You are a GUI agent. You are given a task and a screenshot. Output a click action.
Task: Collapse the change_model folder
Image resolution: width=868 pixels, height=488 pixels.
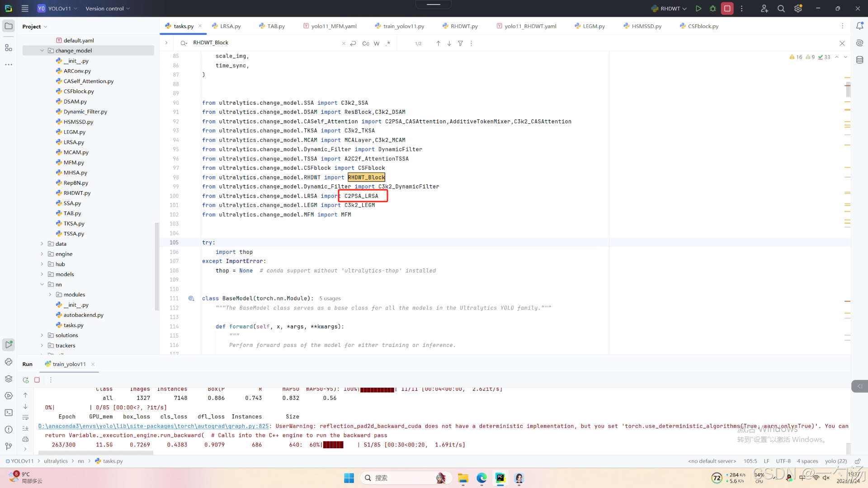click(x=42, y=51)
